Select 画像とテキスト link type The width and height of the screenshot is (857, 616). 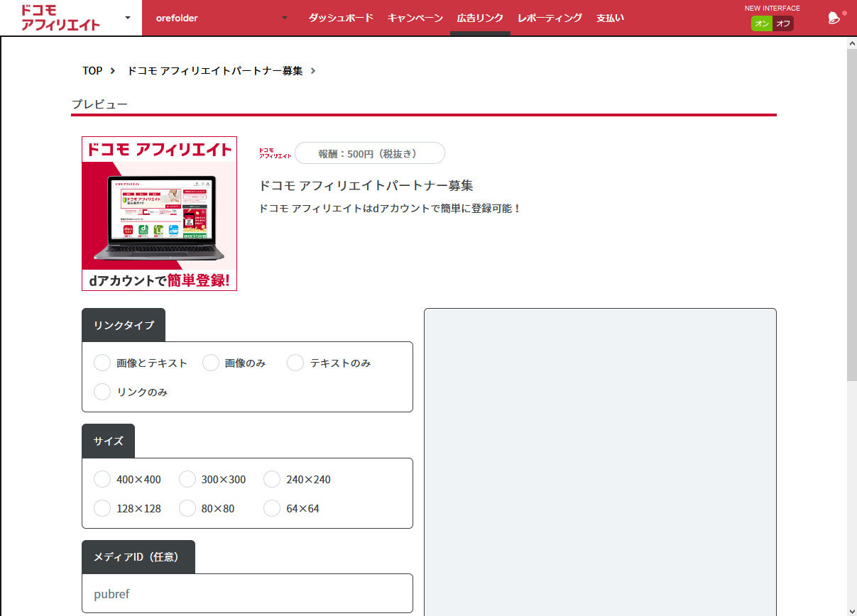102,363
